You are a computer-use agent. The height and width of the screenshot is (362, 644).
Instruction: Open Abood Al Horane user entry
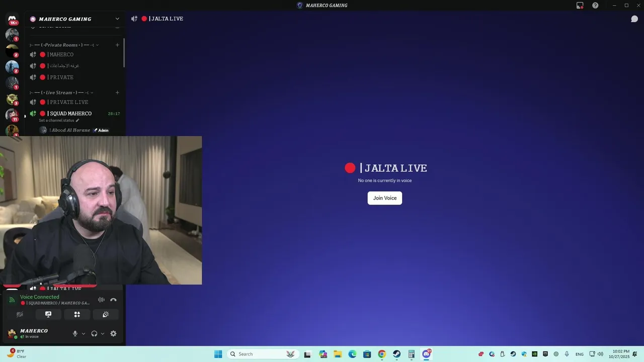75,130
